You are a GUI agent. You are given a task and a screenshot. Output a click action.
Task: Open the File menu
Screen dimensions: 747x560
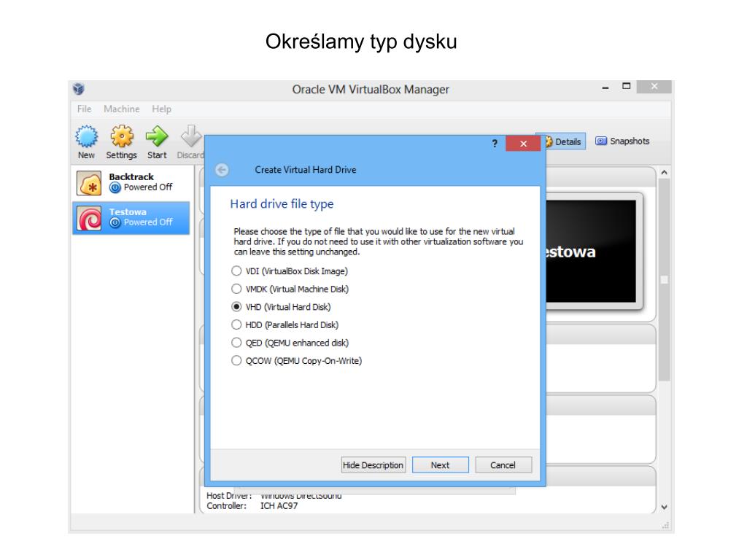(85, 109)
